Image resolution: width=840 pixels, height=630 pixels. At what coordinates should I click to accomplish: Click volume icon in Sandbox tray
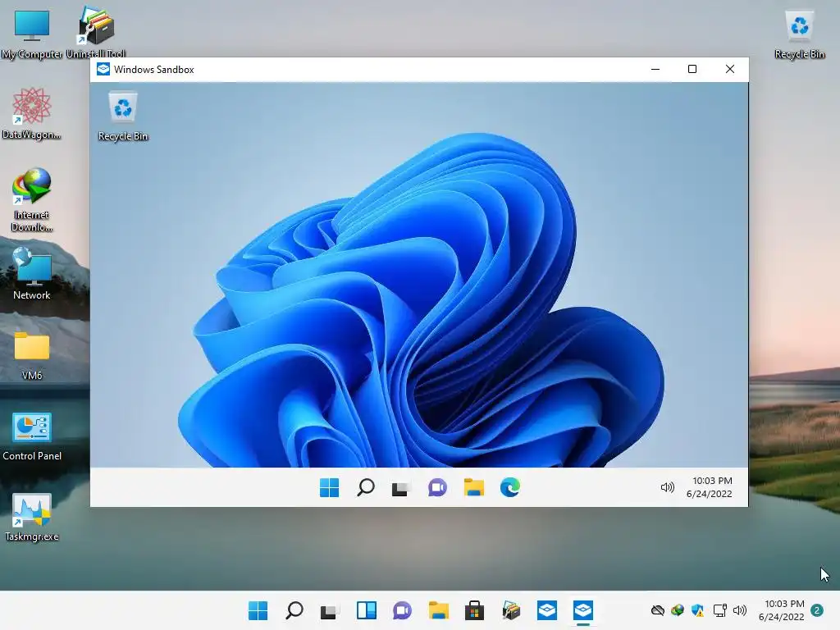coord(667,487)
